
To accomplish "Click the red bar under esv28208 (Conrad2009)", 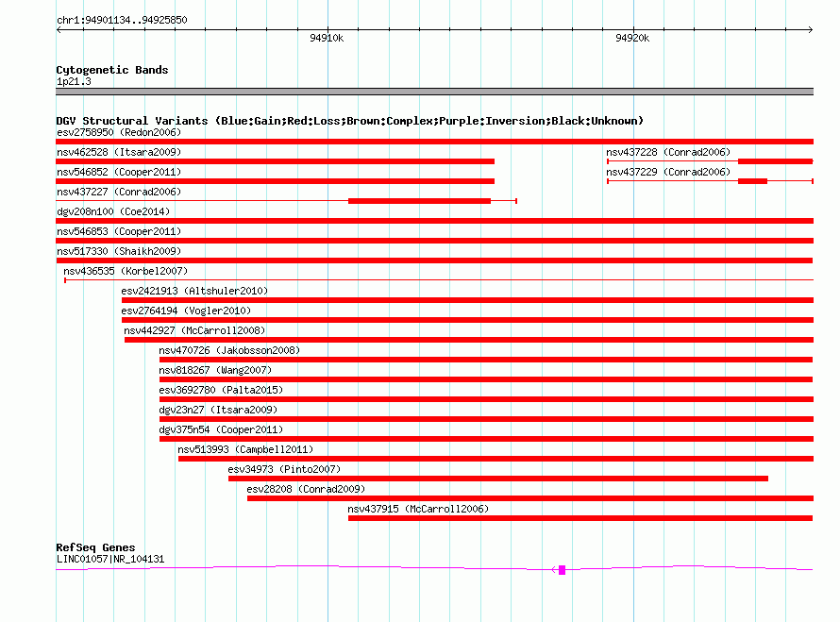I will (530, 498).
